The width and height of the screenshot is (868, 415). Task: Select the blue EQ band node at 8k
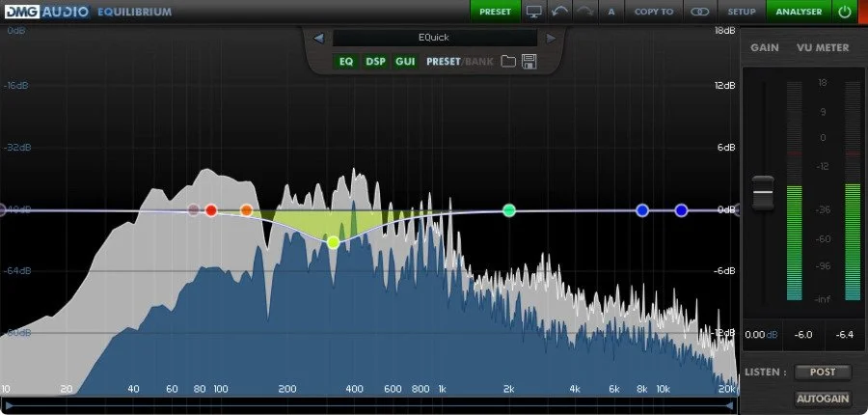click(x=642, y=210)
